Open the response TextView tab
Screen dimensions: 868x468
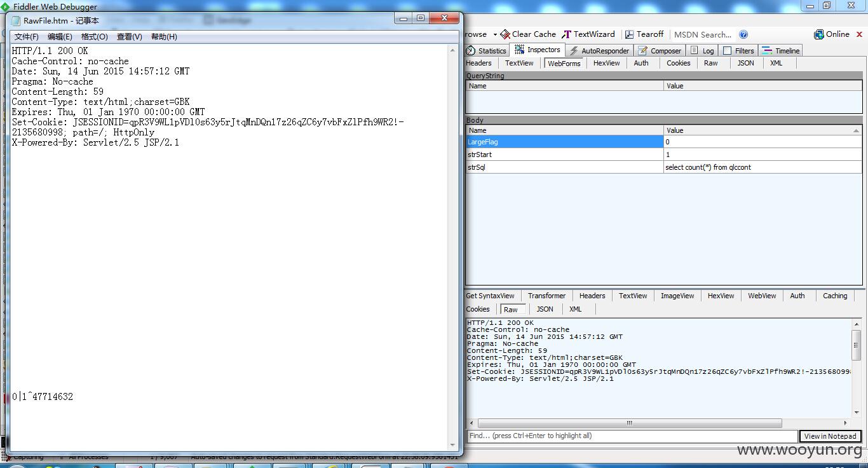click(x=633, y=296)
